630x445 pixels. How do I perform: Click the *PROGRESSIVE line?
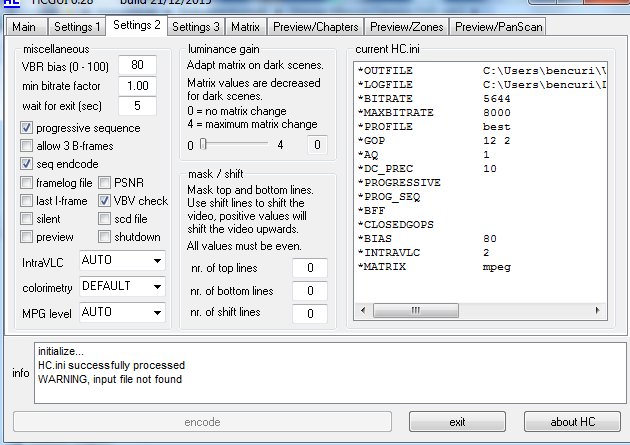tap(399, 183)
